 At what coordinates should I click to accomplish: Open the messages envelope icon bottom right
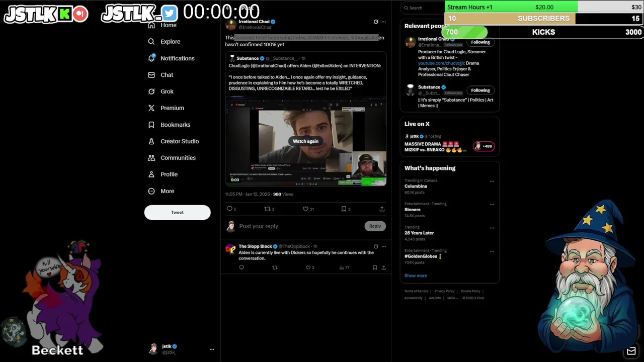click(631, 351)
